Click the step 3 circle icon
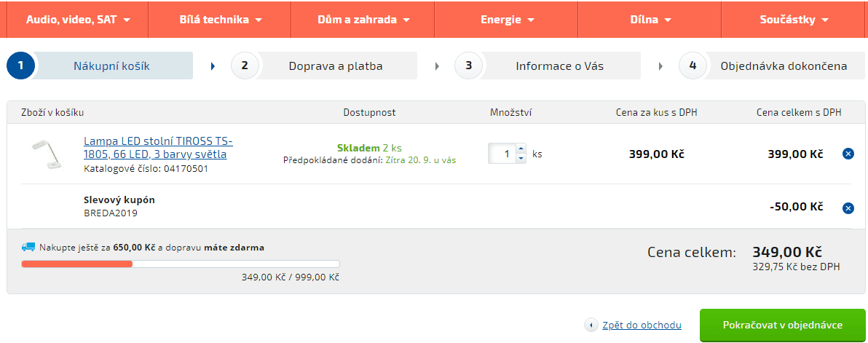 click(468, 66)
